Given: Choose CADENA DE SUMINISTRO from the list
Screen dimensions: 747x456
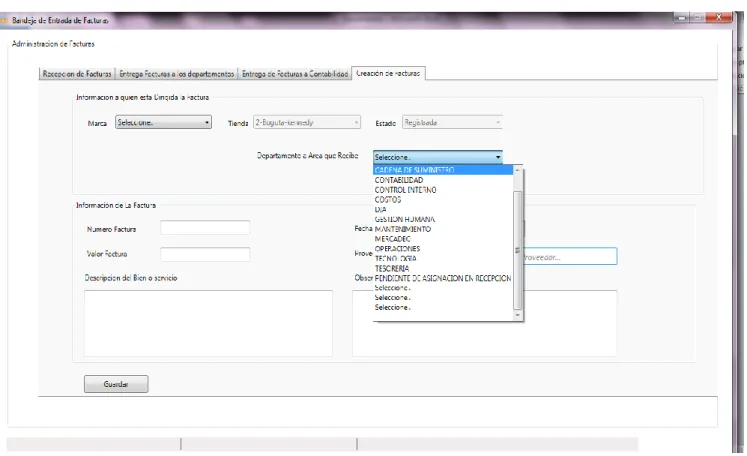Looking at the screenshot, I should click(443, 170).
